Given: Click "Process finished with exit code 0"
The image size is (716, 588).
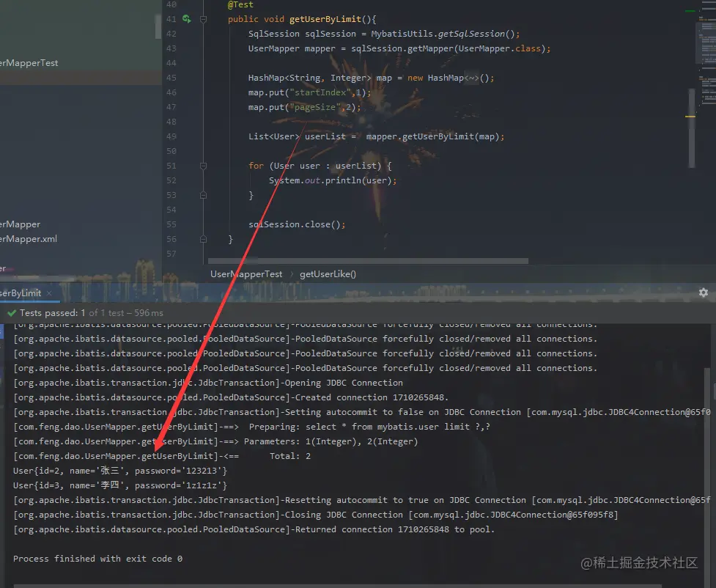Looking at the screenshot, I should pos(97,559).
